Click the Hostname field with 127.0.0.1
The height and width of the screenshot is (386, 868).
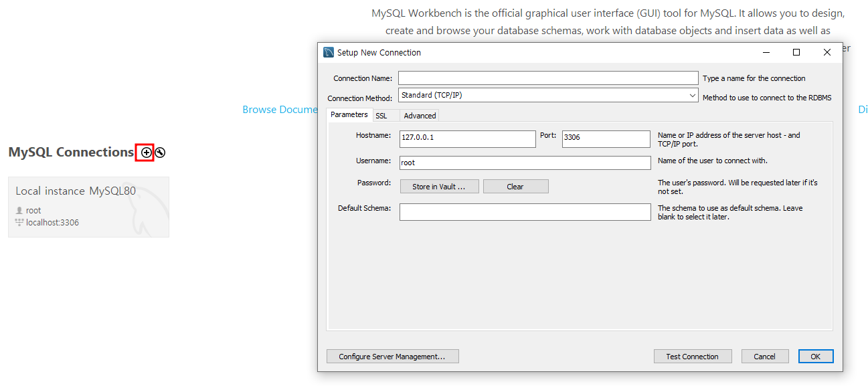point(468,139)
